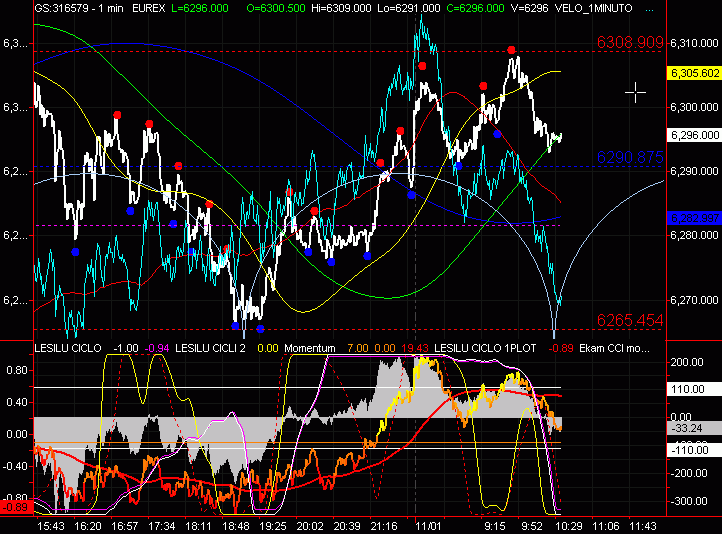
Task: Click the 15:43 time axis label
Action: pyautogui.click(x=50, y=526)
